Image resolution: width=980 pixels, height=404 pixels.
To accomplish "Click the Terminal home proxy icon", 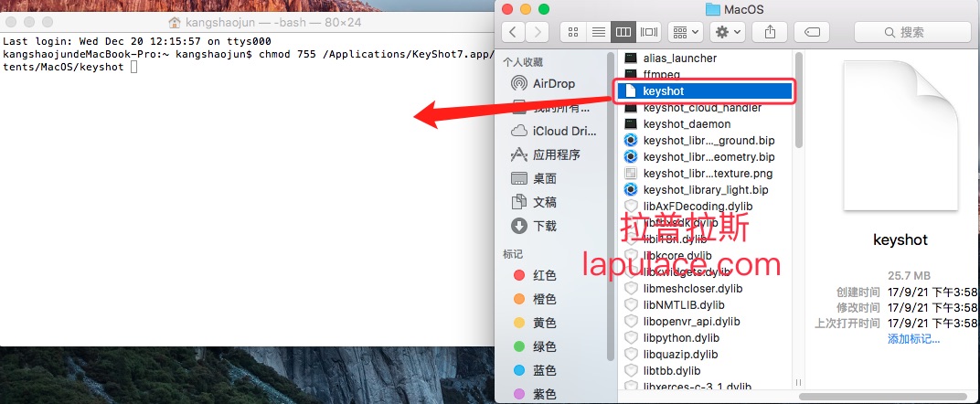I will coord(175,23).
